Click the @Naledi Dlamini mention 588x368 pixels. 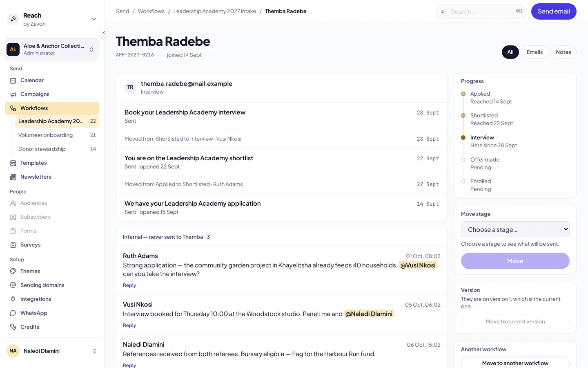point(369,314)
